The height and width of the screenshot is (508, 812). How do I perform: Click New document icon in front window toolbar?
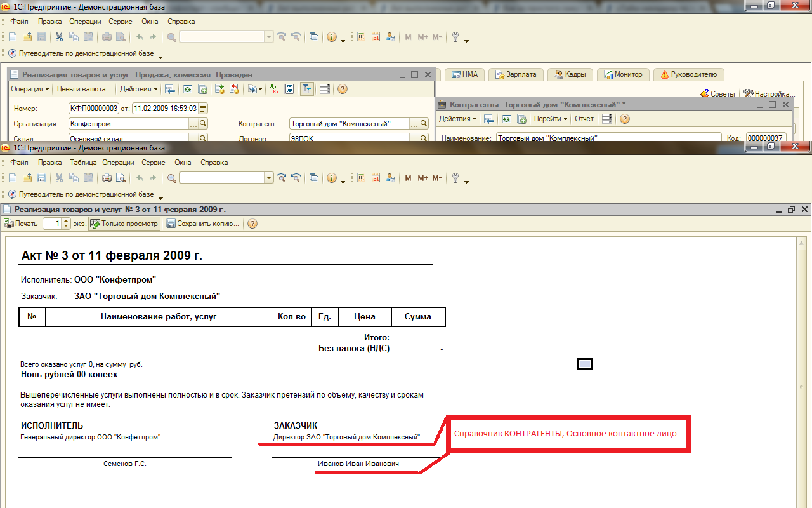pyautogui.click(x=13, y=178)
